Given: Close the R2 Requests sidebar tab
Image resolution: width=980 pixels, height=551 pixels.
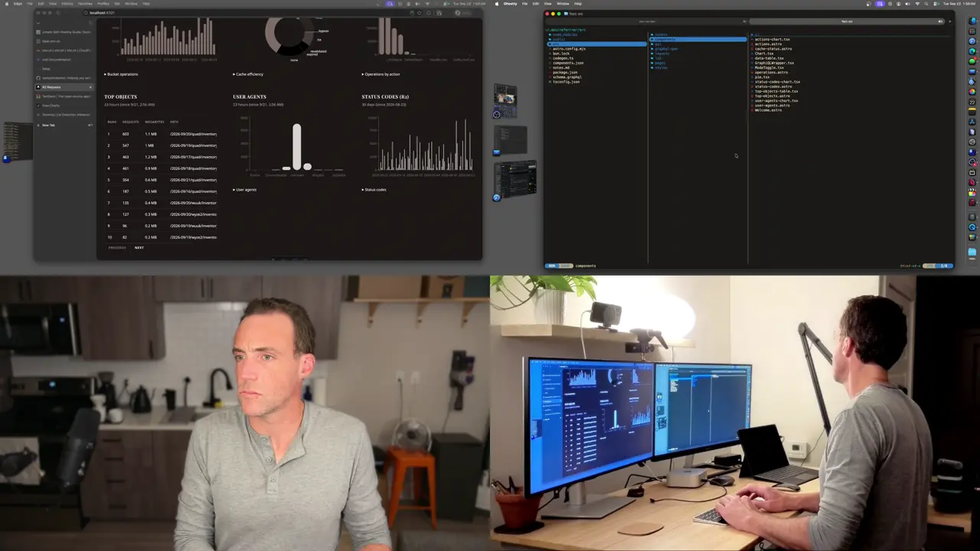Looking at the screenshot, I should 90,86.
